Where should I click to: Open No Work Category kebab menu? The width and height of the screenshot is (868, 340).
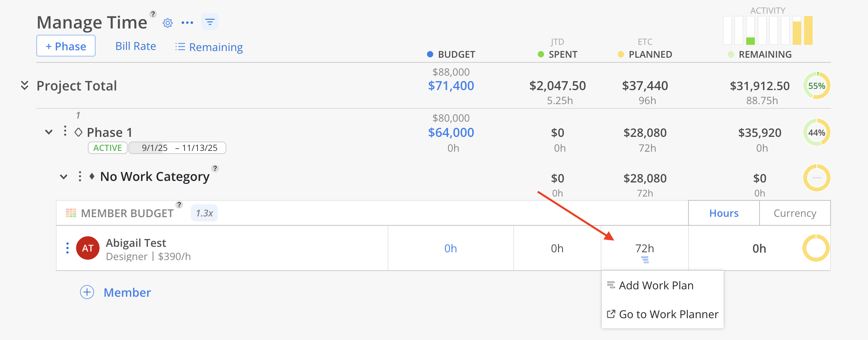coord(80,177)
